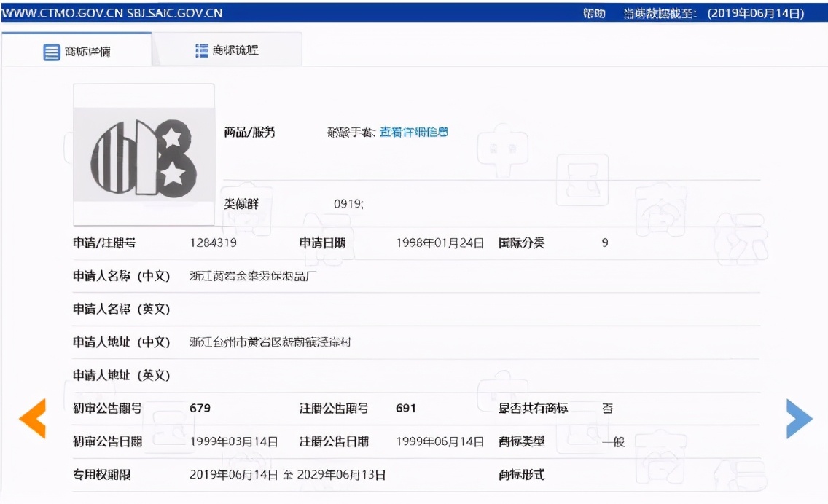Click the blue arrow to view next trademark
Screen dimensions: 828x504
800,418
